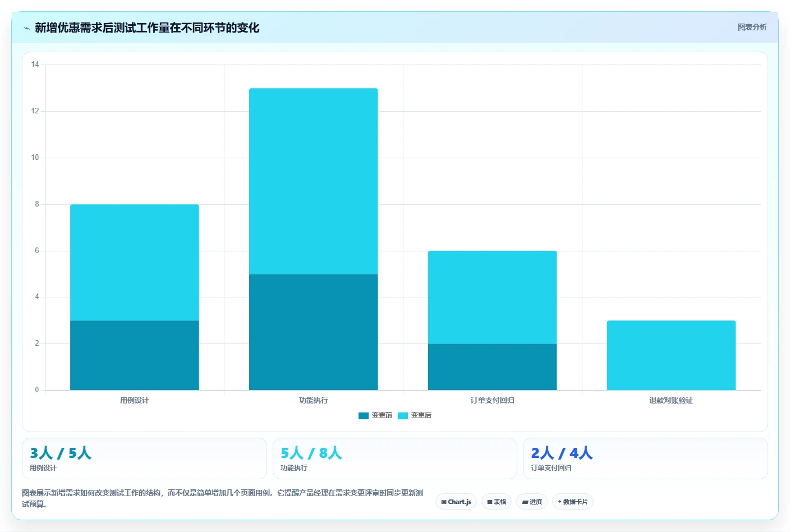790x532 pixels.
Task: Select the Chart.js tag chip
Action: (456, 502)
